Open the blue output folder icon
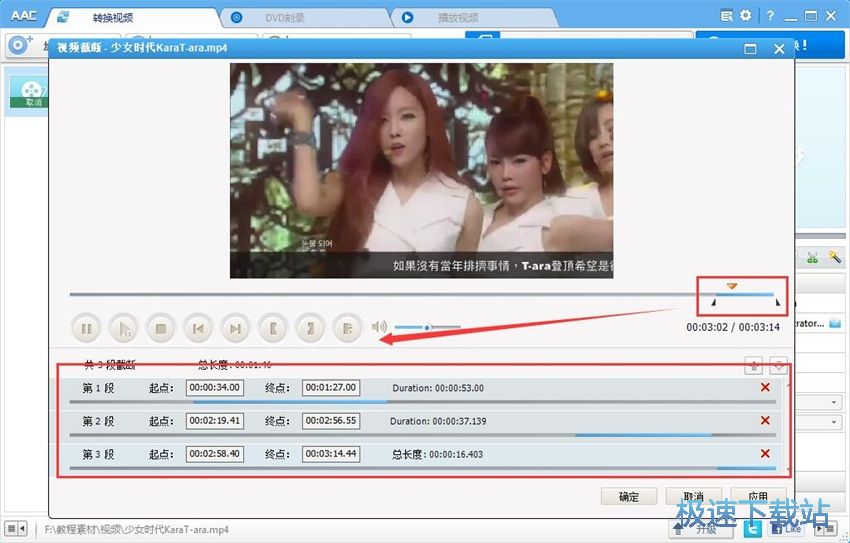Image resolution: width=850 pixels, height=543 pixels. (x=835, y=324)
